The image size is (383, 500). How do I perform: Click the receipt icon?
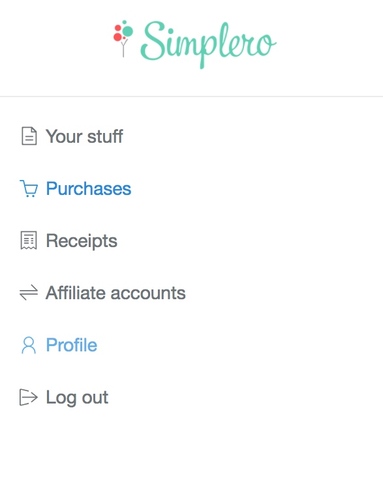pos(29,241)
